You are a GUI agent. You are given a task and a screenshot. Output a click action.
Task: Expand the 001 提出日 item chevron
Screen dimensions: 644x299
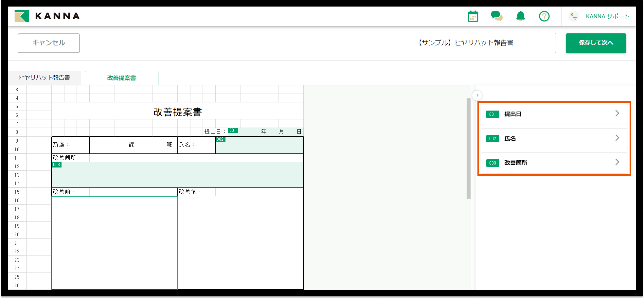tap(617, 113)
